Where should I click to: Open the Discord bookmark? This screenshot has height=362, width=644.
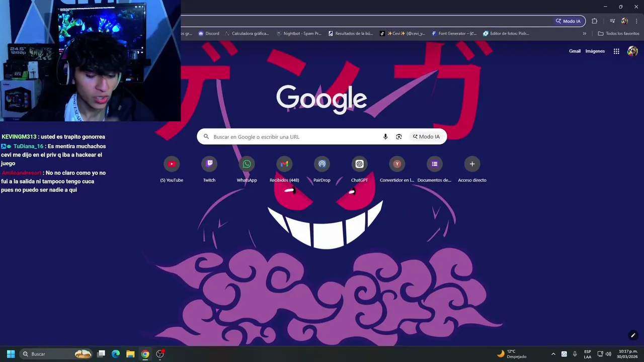tap(209, 34)
